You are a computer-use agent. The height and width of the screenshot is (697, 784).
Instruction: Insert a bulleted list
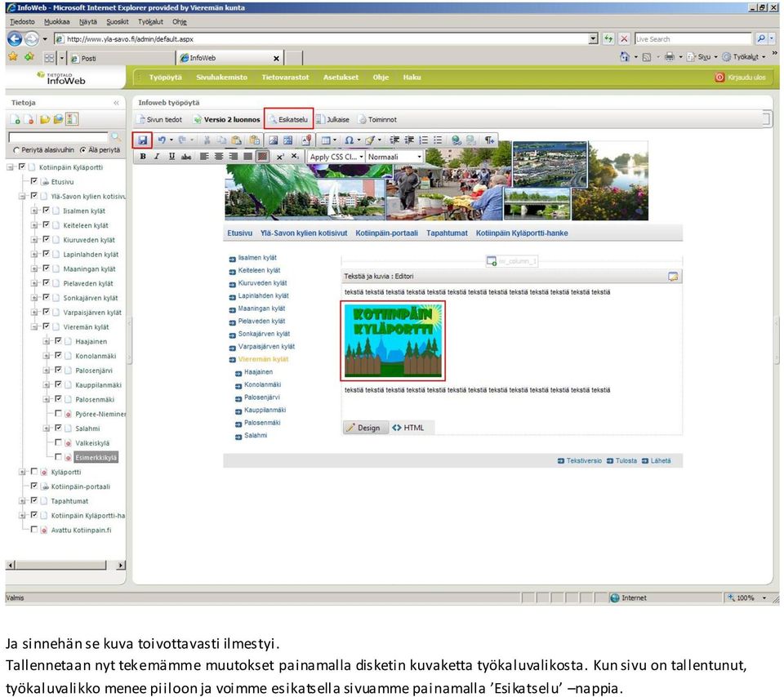click(438, 140)
